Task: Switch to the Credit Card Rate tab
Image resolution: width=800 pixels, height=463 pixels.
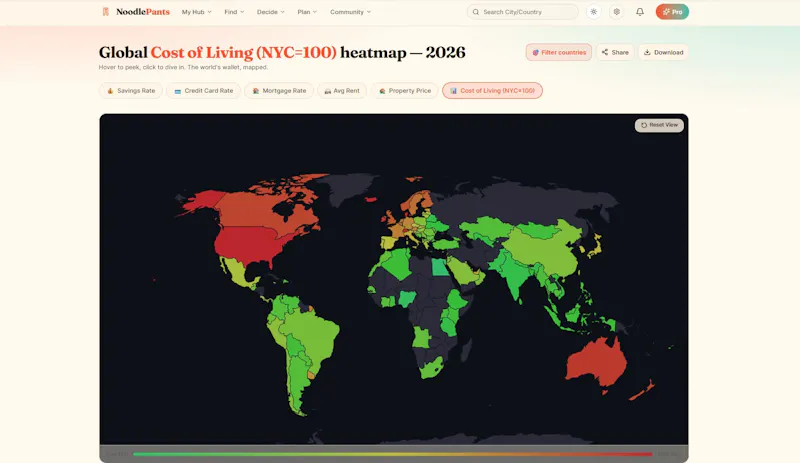Action: pyautogui.click(x=204, y=91)
